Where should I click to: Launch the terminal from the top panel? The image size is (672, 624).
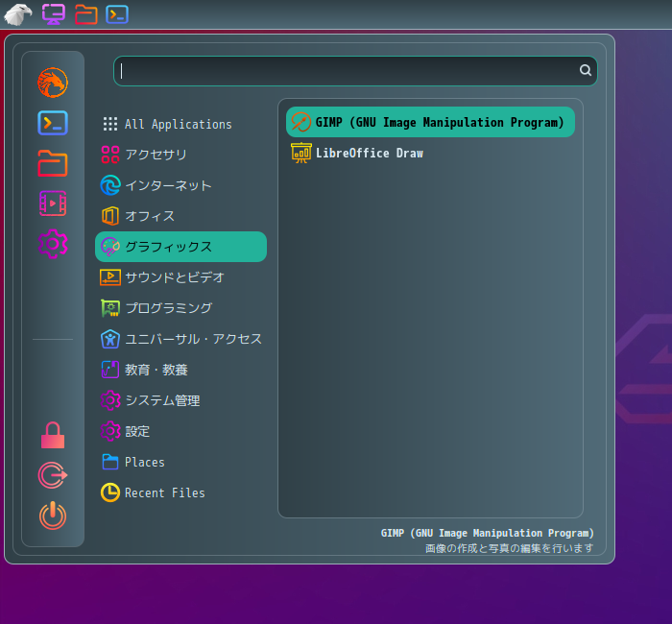pos(117,14)
